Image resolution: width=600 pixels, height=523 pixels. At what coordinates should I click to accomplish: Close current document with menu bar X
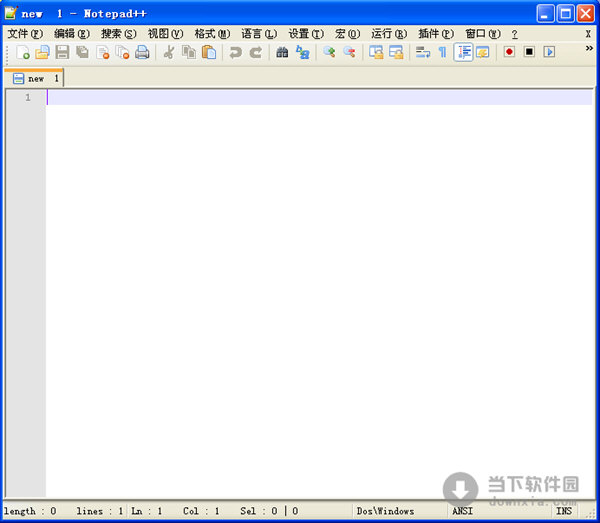(588, 34)
